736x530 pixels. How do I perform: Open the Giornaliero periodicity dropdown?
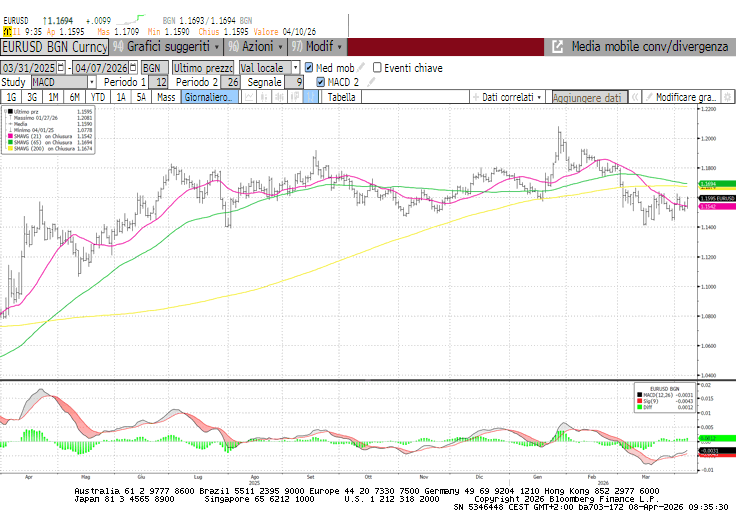209,97
